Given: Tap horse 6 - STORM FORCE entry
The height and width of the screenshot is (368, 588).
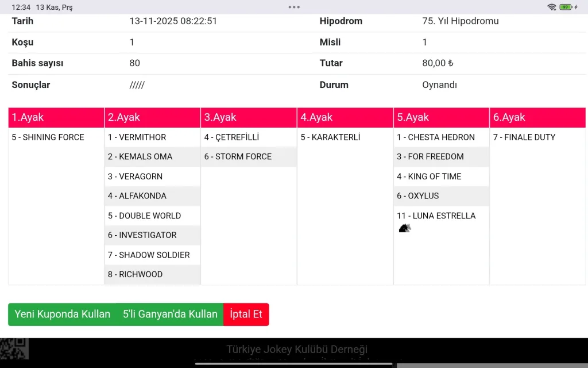Looking at the screenshot, I should [238, 157].
